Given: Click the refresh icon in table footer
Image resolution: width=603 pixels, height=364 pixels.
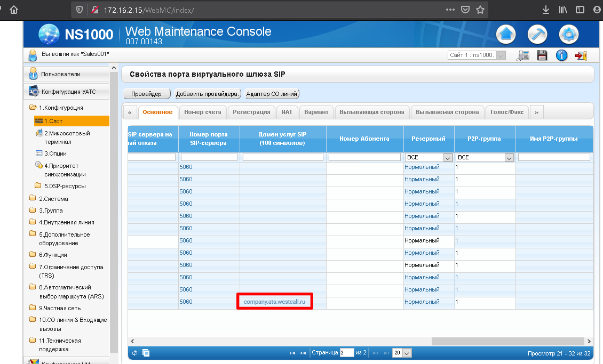Looking at the screenshot, I should [x=134, y=353].
